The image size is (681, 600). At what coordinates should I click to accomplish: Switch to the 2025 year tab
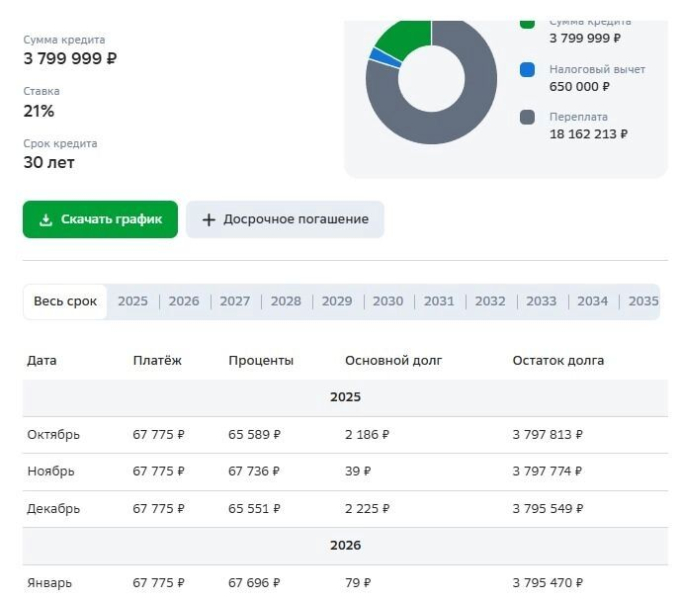pyautogui.click(x=132, y=301)
